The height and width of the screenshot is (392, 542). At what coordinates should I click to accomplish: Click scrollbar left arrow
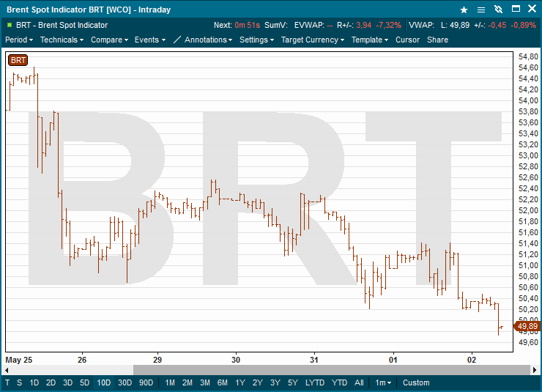[7, 370]
